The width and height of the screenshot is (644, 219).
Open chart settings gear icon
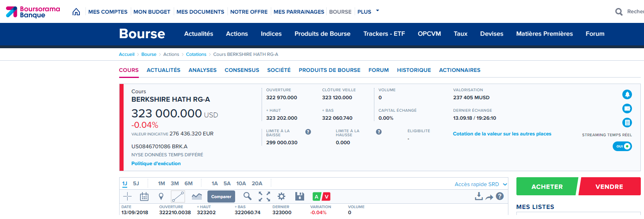tap(282, 196)
